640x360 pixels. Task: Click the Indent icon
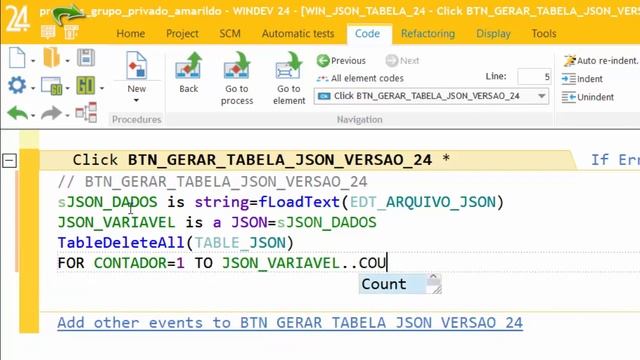569,79
